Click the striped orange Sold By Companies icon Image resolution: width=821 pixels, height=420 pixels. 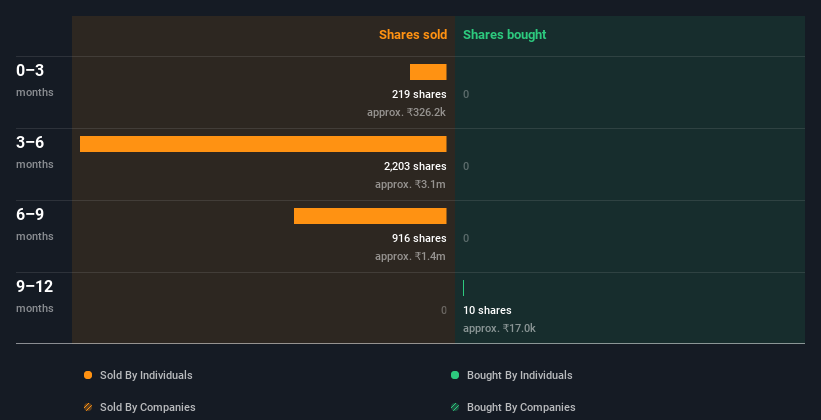[x=88, y=407]
